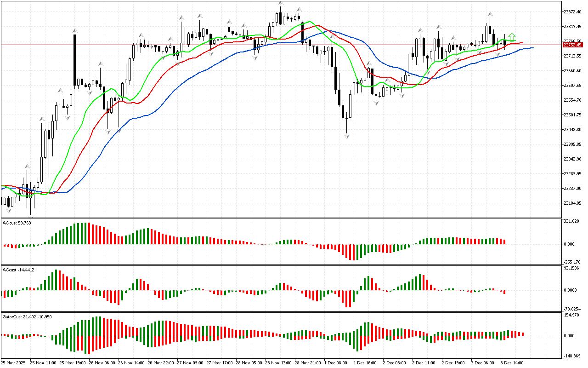
Task: Click the 3 Dec 14:00 time label
Action: (512, 363)
